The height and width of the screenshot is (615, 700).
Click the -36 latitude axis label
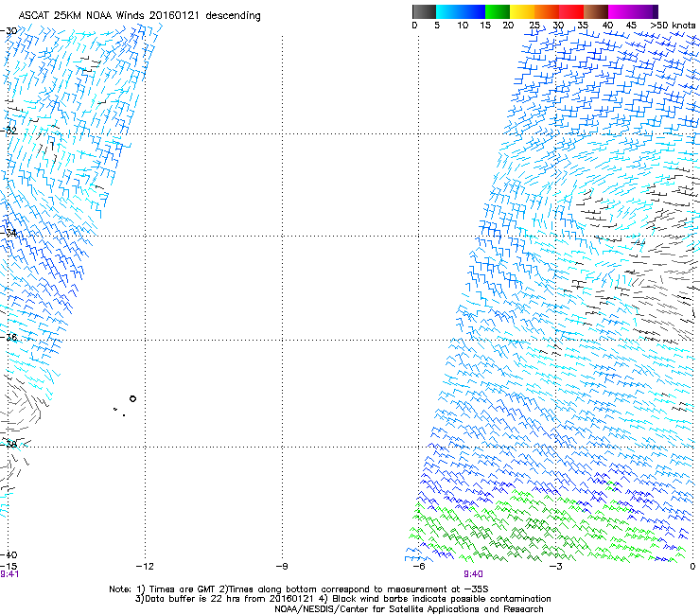(x=10, y=338)
